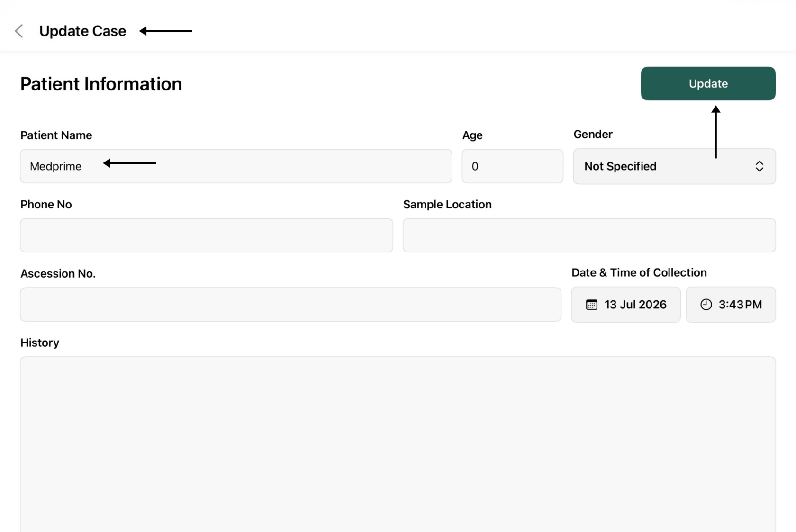
Task: Click the Patient Name label
Action: pos(56,135)
